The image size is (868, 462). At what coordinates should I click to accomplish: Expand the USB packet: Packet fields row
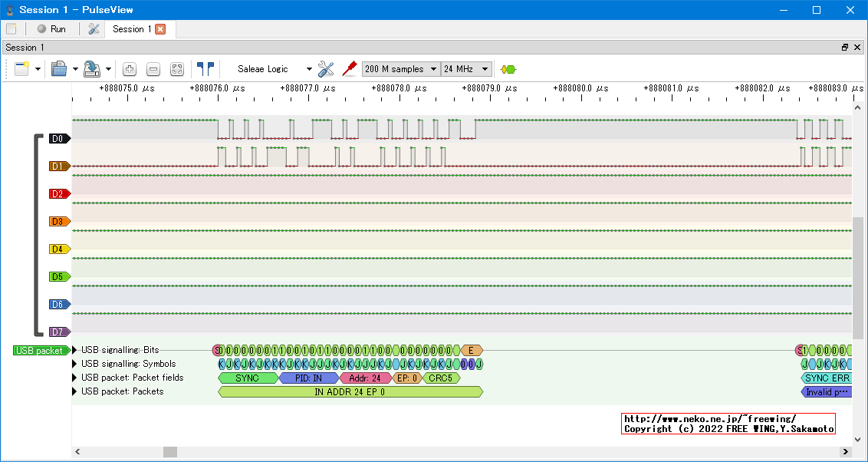(75, 378)
